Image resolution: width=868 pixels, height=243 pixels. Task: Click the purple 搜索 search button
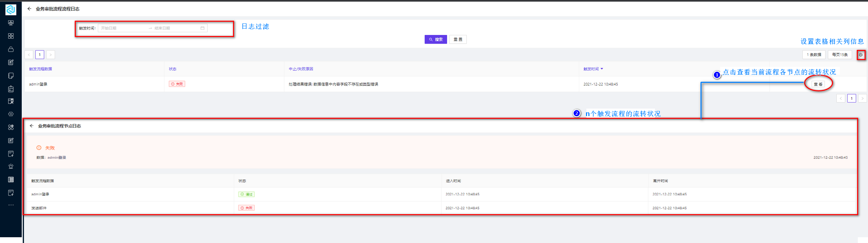pyautogui.click(x=436, y=39)
